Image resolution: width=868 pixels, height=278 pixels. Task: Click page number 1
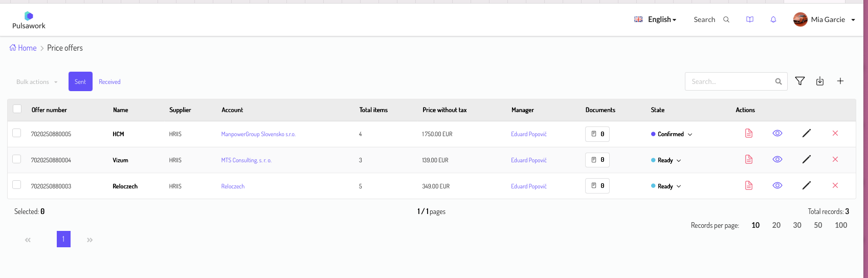click(63, 239)
